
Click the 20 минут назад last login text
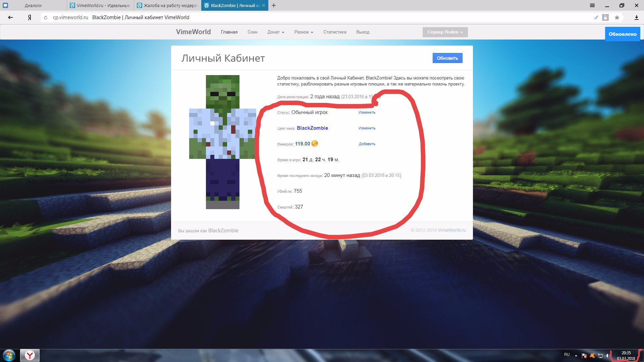click(x=342, y=175)
